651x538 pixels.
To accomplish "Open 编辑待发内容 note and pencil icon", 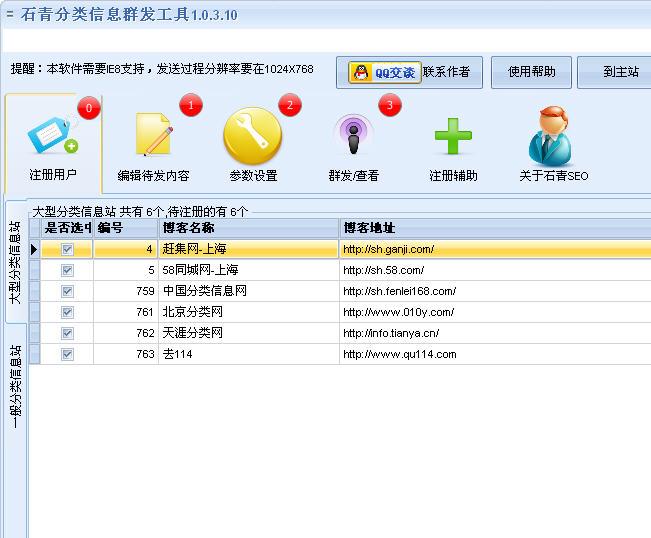I will click(x=153, y=135).
